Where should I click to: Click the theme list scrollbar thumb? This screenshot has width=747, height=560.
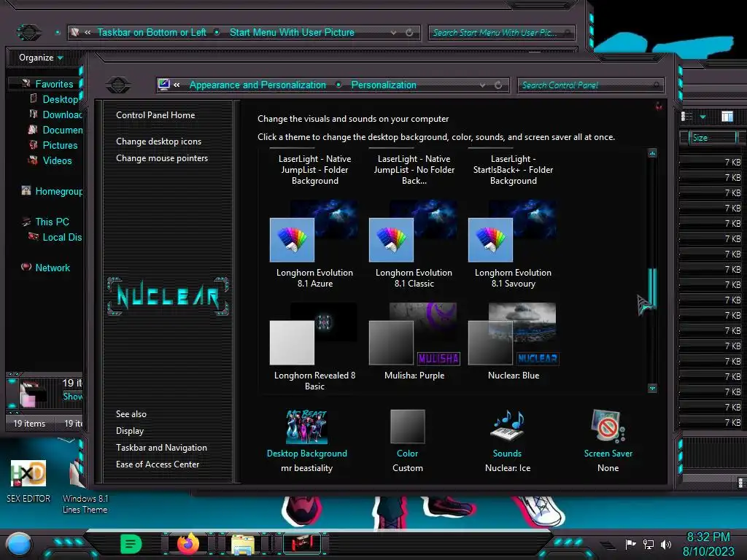(652, 287)
